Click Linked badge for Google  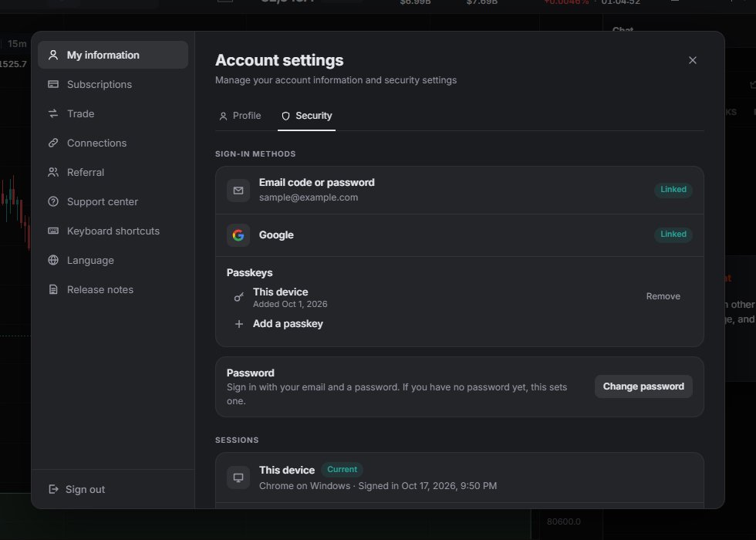tap(673, 235)
